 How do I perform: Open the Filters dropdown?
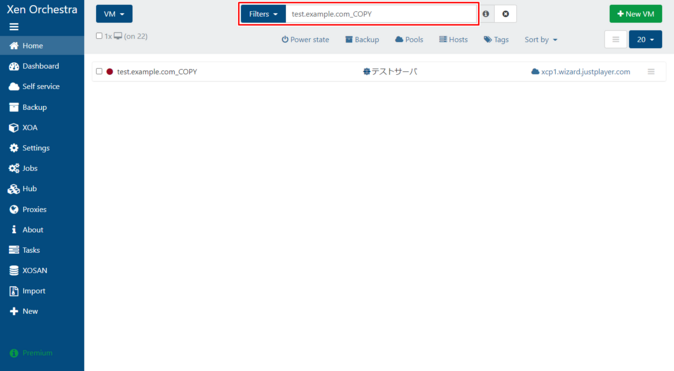pyautogui.click(x=263, y=14)
